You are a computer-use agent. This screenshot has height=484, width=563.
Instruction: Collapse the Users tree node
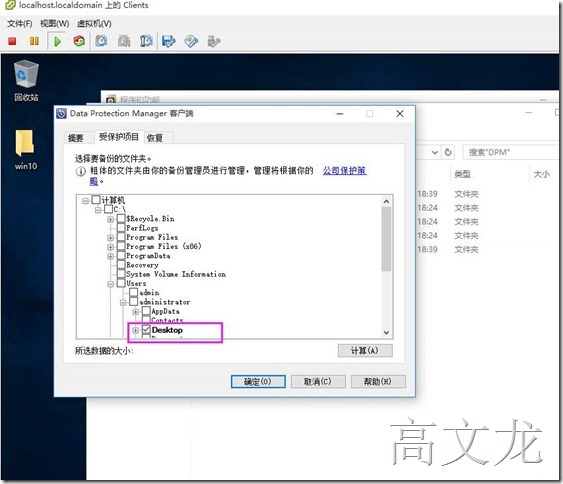click(111, 284)
